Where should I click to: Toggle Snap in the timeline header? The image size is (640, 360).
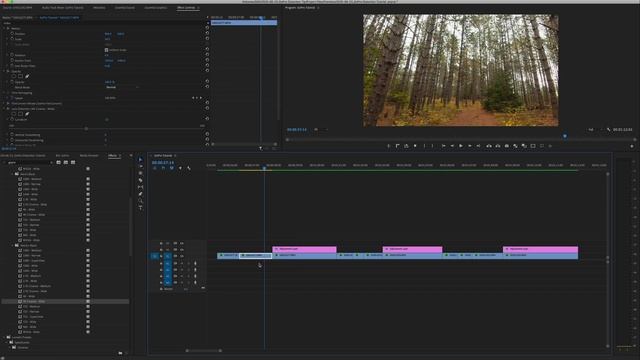coord(163,168)
